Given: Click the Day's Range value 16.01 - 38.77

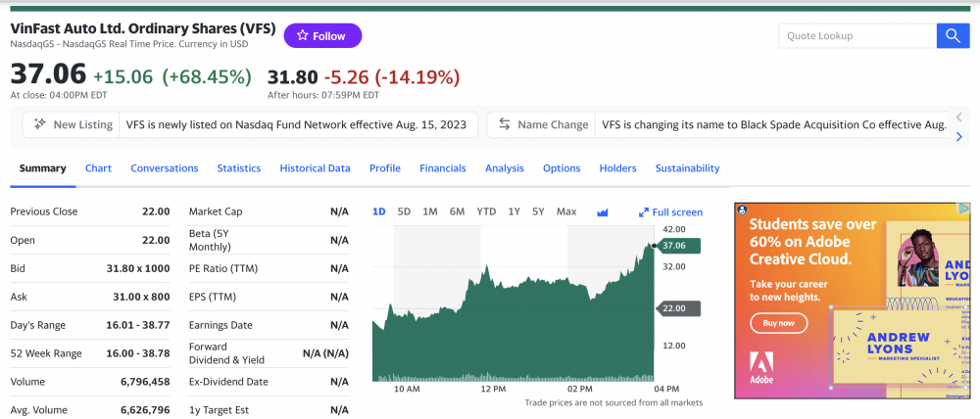Looking at the screenshot, I should pyautogui.click(x=135, y=325).
